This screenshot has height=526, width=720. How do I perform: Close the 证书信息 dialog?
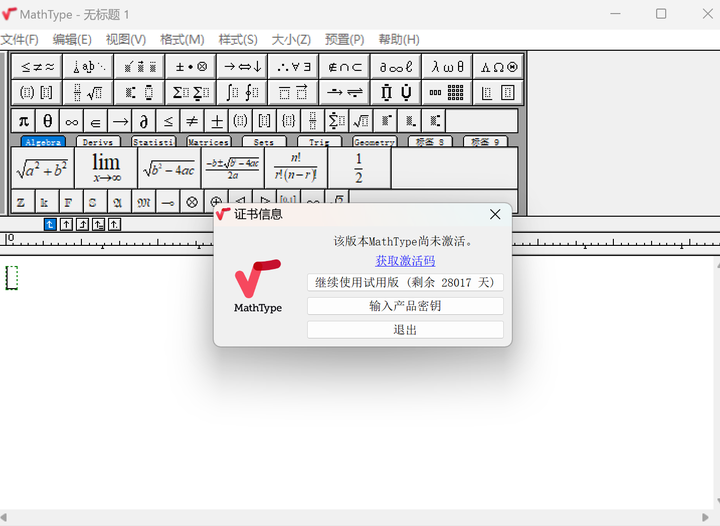coord(495,214)
